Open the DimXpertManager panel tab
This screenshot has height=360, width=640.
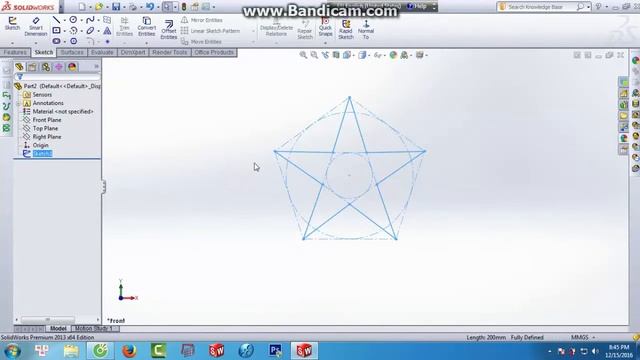coord(59,67)
